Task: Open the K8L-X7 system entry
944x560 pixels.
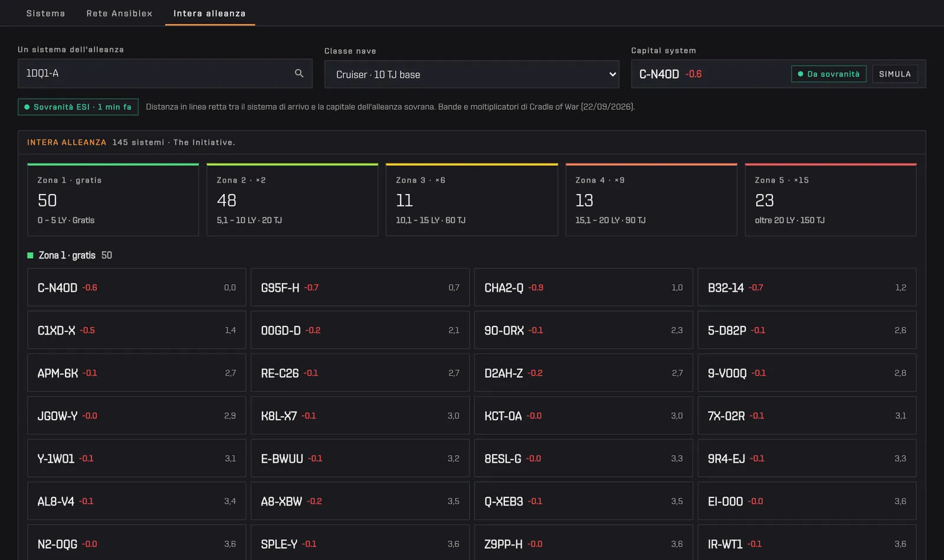Action: tap(360, 416)
